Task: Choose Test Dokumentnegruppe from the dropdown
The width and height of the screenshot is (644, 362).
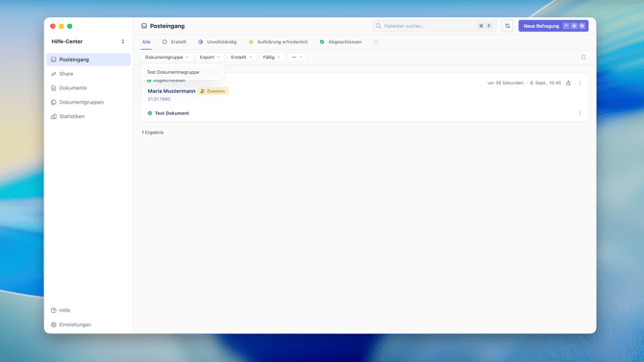Action: point(182,72)
